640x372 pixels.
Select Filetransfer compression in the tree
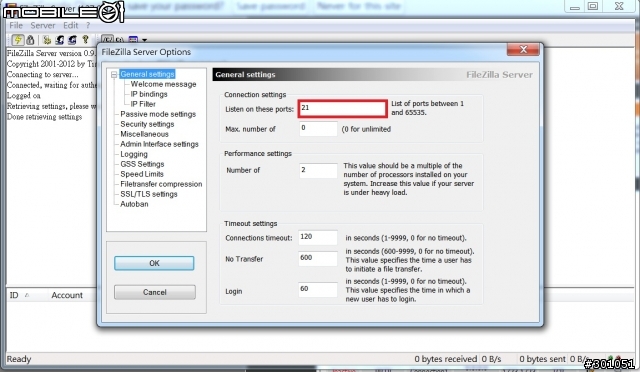point(161,184)
